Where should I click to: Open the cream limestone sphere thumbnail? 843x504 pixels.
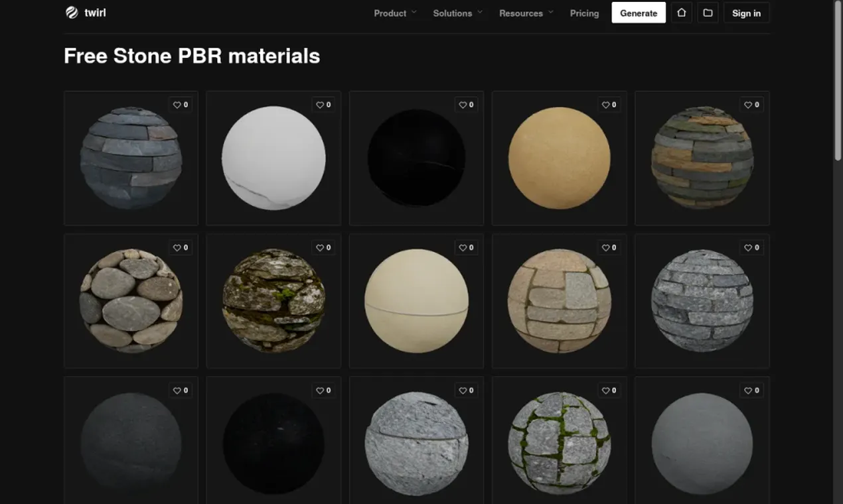click(416, 300)
